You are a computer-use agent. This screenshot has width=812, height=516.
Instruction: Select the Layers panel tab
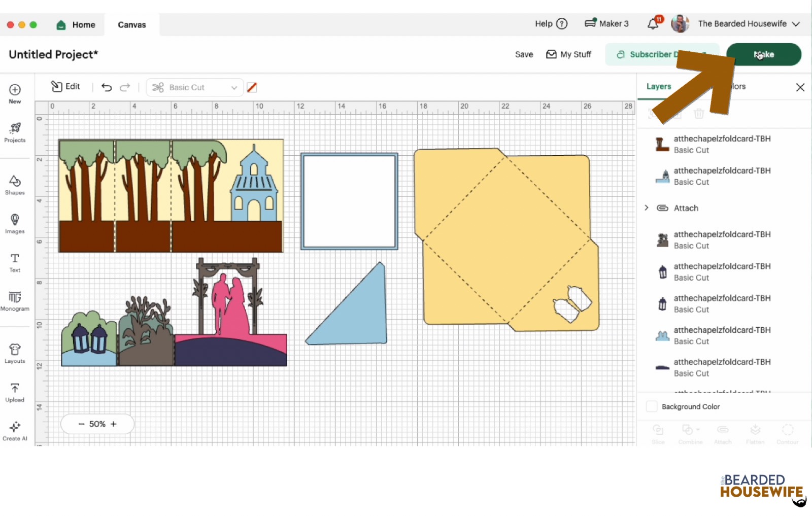pyautogui.click(x=658, y=86)
